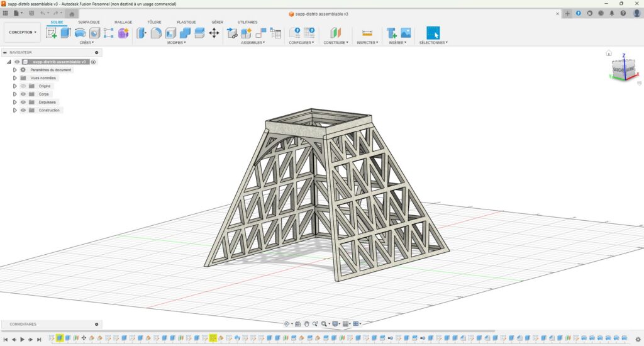Activate the Fillet tool in Modifier

(156, 33)
